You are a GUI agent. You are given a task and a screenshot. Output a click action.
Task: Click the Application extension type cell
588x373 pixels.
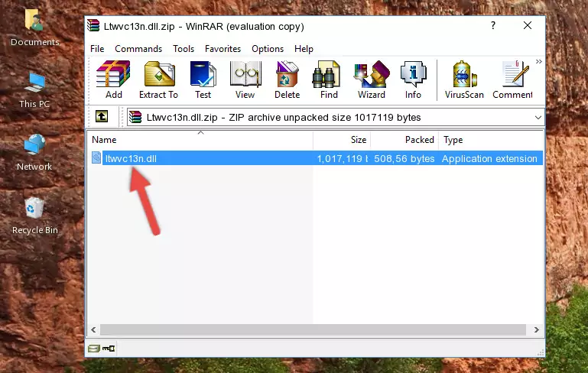489,158
